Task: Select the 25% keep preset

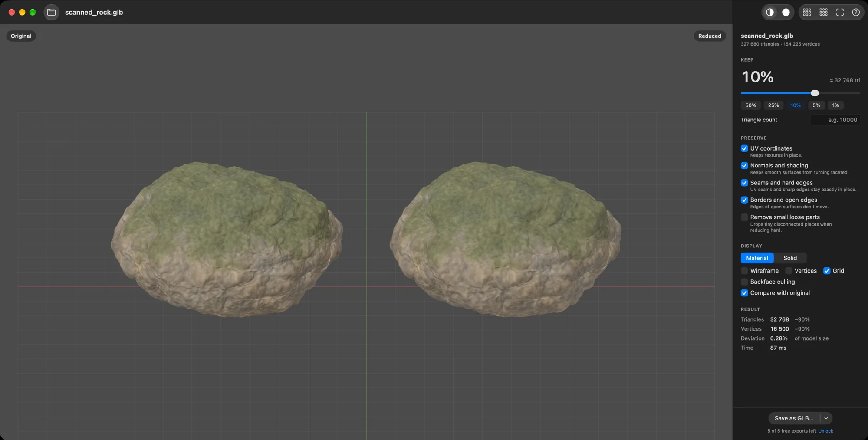Action: point(773,105)
